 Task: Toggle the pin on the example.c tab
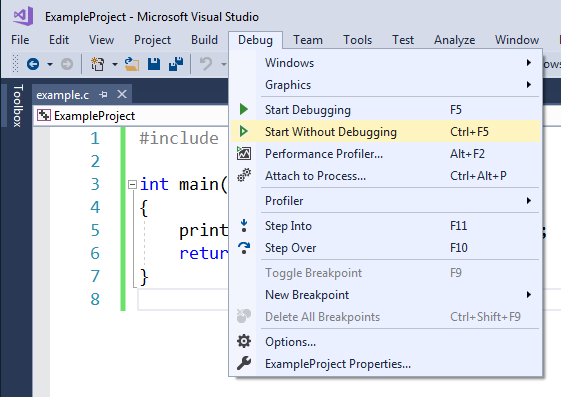(103, 95)
